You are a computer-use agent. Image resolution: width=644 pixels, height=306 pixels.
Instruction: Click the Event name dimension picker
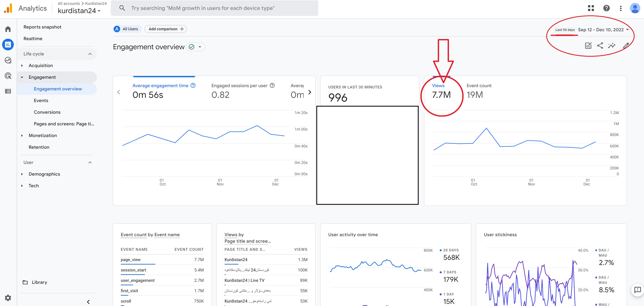point(167,235)
